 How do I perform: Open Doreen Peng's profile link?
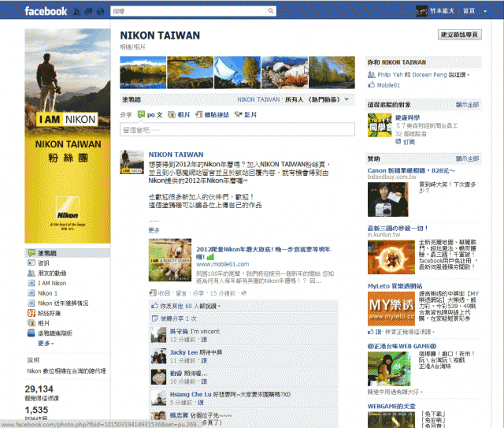tap(429, 75)
